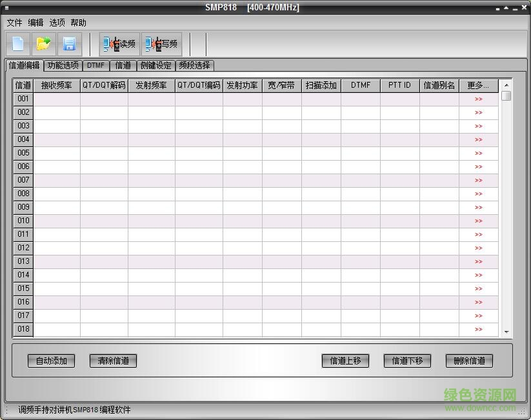This screenshot has width=531, height=420.
Task: Click the 自动添加 button
Action: click(50, 361)
